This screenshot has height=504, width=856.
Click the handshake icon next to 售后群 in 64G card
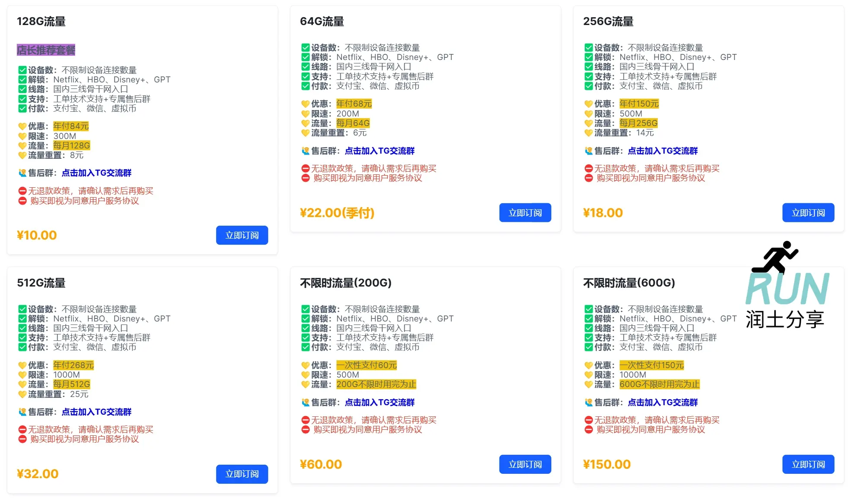(305, 151)
